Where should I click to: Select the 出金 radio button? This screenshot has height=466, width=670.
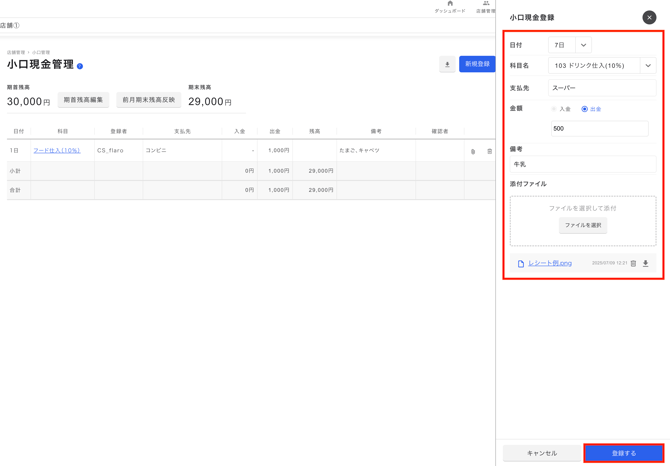(x=585, y=109)
